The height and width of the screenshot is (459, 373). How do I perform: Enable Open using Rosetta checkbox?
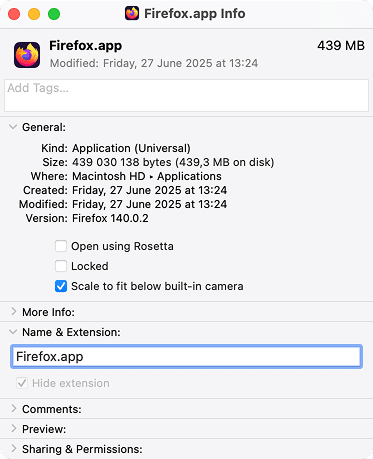tap(61, 246)
